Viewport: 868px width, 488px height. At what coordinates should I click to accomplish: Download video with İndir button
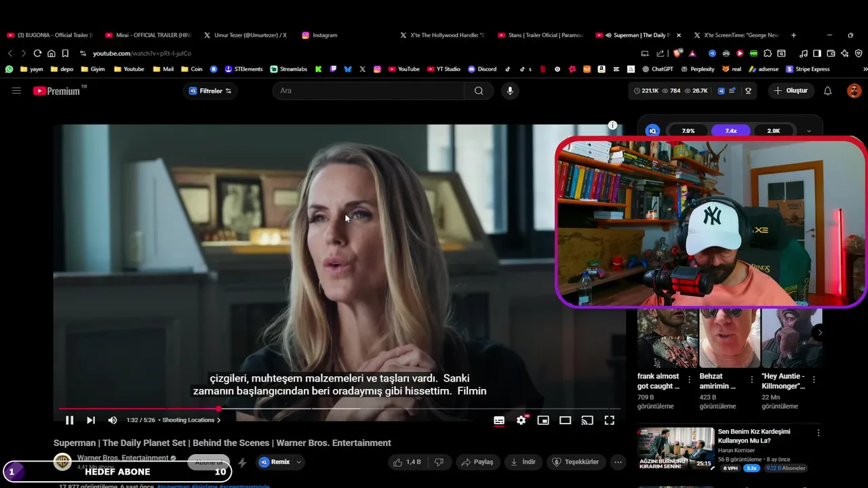coord(523,462)
